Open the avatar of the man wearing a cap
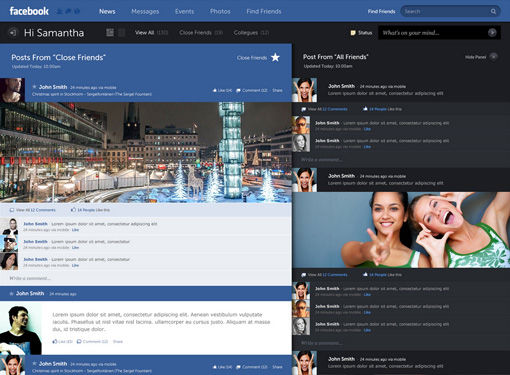 pos(9,243)
